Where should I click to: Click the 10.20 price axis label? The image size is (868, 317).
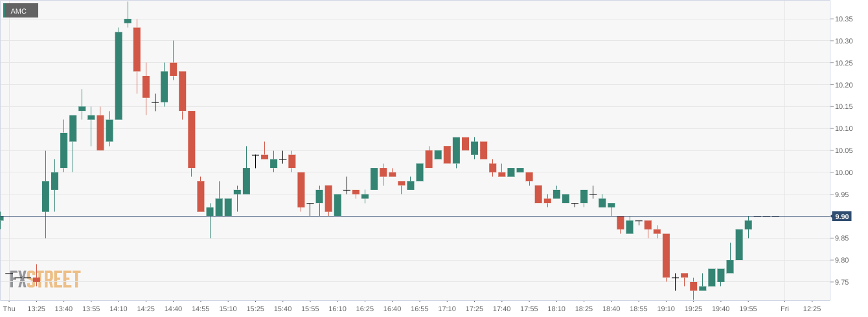(843, 85)
